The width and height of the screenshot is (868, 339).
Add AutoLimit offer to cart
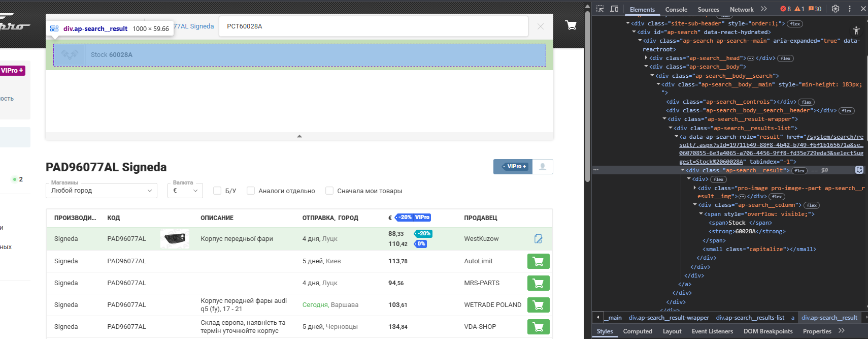(x=539, y=261)
